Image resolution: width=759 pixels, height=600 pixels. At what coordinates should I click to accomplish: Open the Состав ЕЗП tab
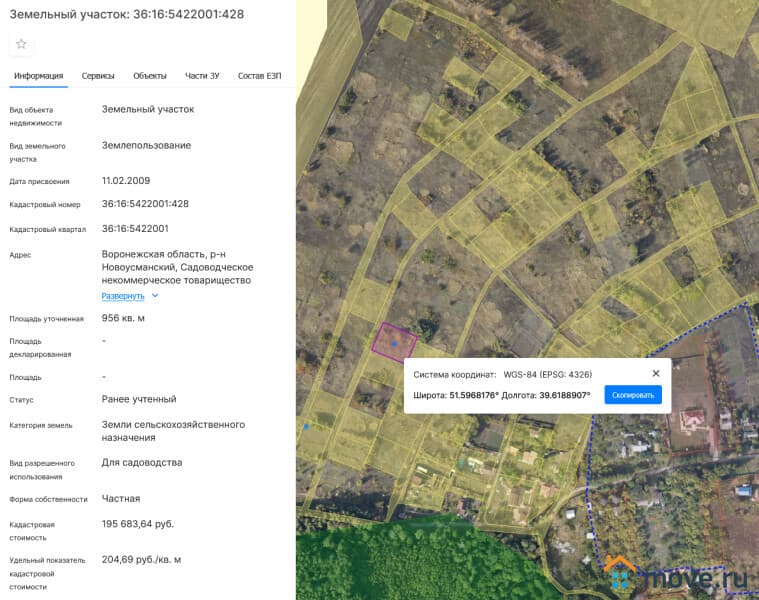tap(258, 76)
